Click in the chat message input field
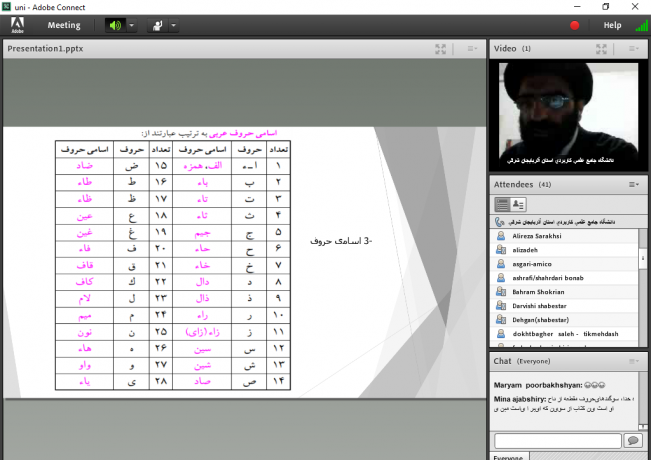This screenshot has height=460, width=651. (x=557, y=440)
